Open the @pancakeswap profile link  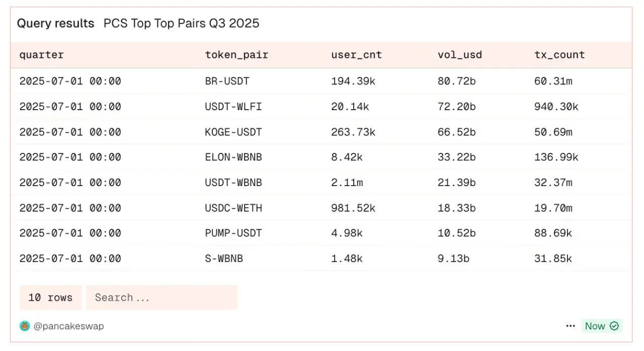(x=68, y=326)
